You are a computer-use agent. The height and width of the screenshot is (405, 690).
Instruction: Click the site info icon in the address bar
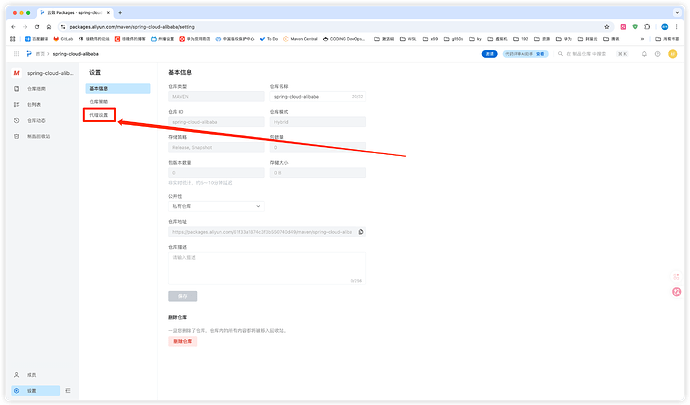pyautogui.click(x=63, y=27)
